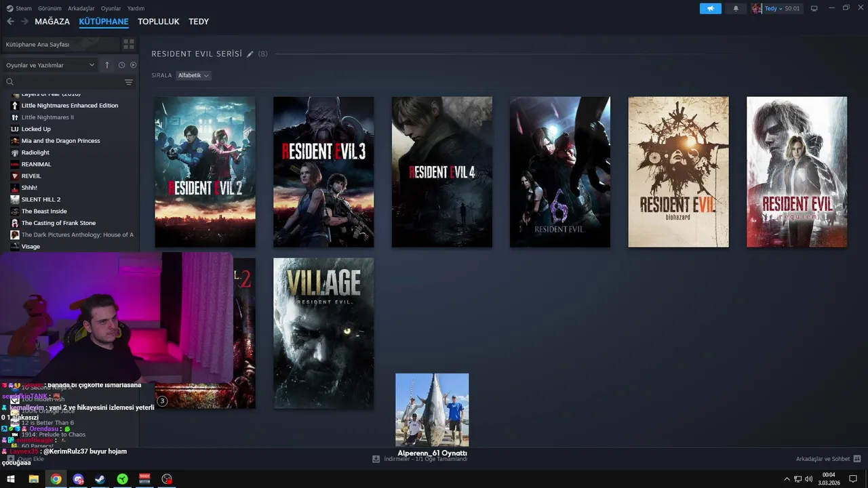
Task: Open the Resident Evil 3 cover
Action: click(x=323, y=172)
